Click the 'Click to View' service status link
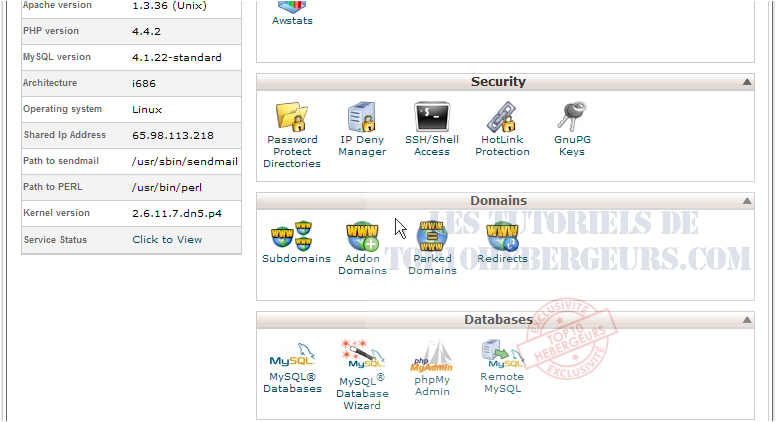776x422 pixels. pos(167,240)
